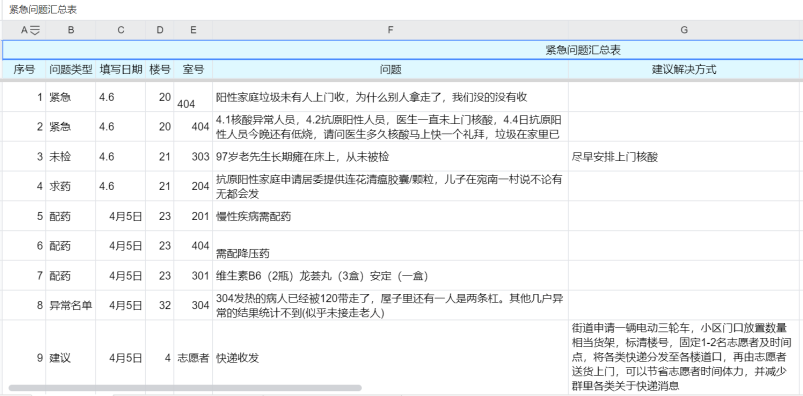Click the 4月5日 date cell in row 8
The image size is (803, 396).
click(x=120, y=305)
